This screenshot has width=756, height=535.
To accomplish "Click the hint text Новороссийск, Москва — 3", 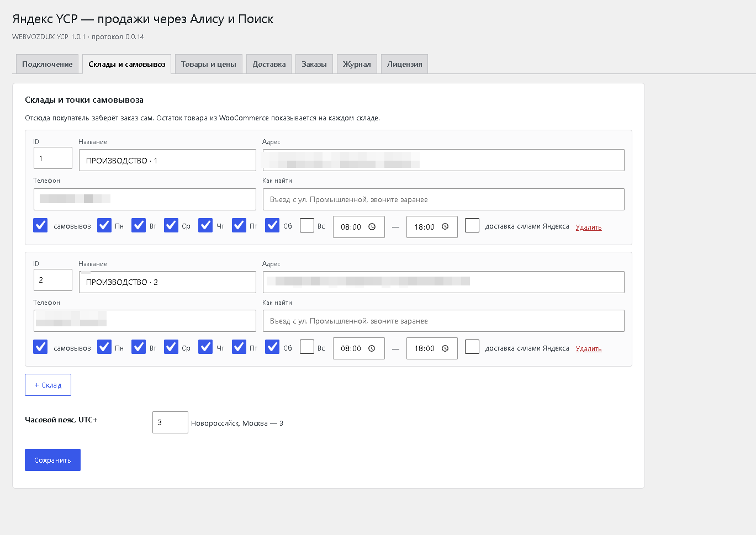I will (x=237, y=423).
